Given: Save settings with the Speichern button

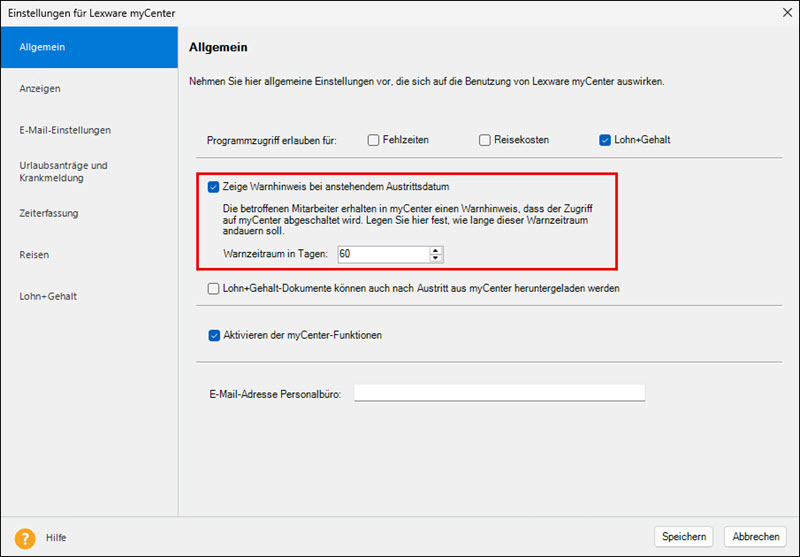Looking at the screenshot, I should (x=684, y=537).
